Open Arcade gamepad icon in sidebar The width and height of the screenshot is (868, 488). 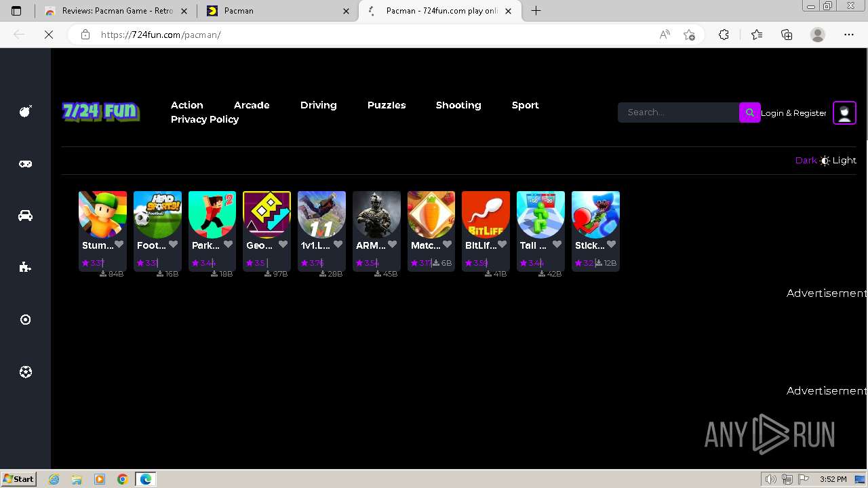point(25,163)
